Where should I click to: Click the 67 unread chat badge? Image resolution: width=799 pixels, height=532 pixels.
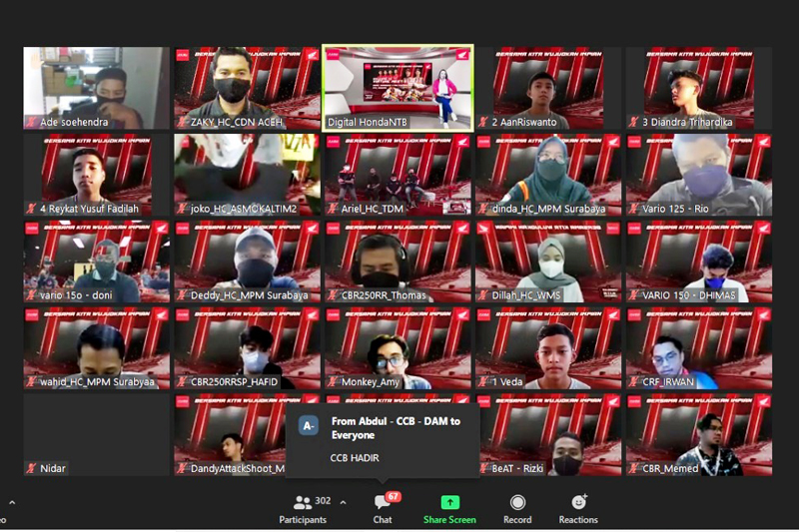click(393, 496)
